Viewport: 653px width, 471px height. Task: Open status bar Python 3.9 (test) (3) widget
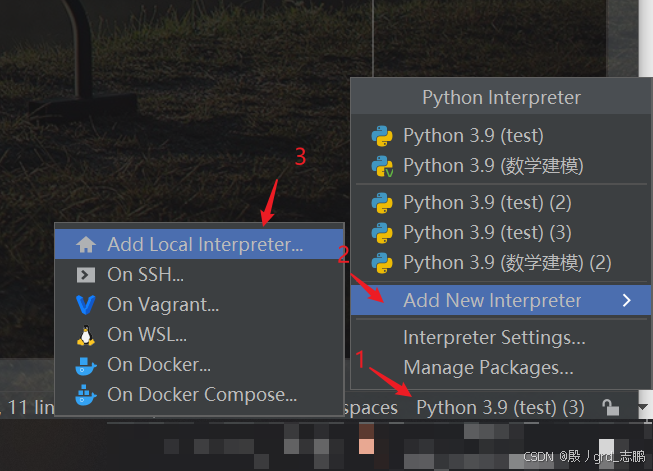coord(500,407)
